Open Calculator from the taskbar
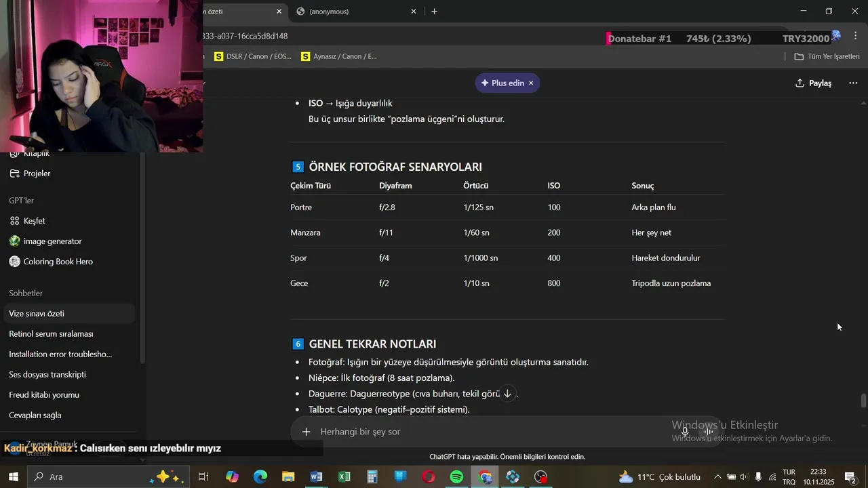Viewport: 868px width, 488px height. (372, 476)
